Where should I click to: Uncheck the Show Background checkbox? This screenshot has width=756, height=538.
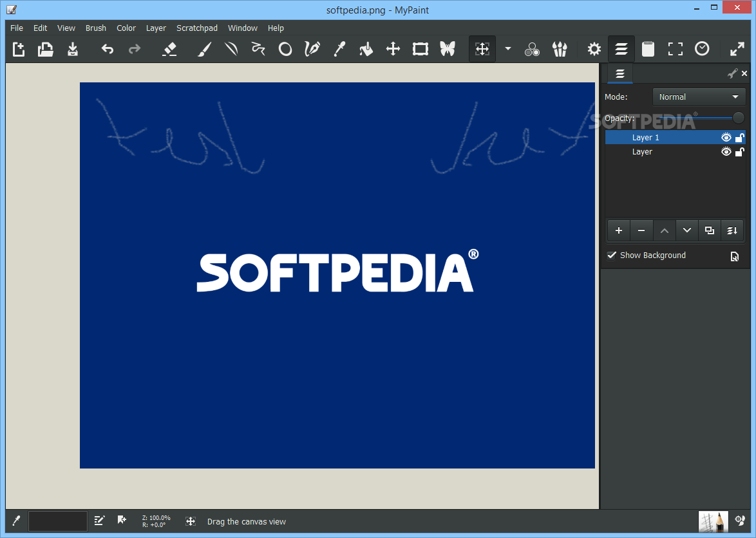[x=611, y=255]
